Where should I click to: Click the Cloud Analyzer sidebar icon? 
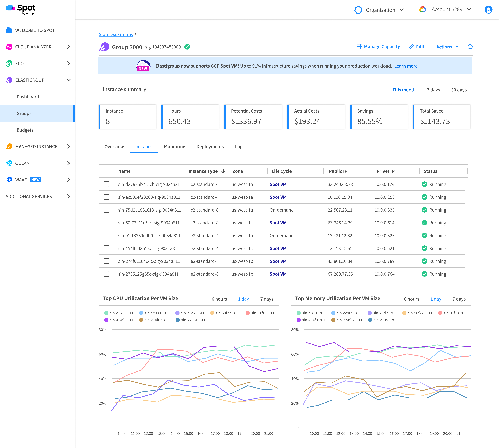click(9, 47)
